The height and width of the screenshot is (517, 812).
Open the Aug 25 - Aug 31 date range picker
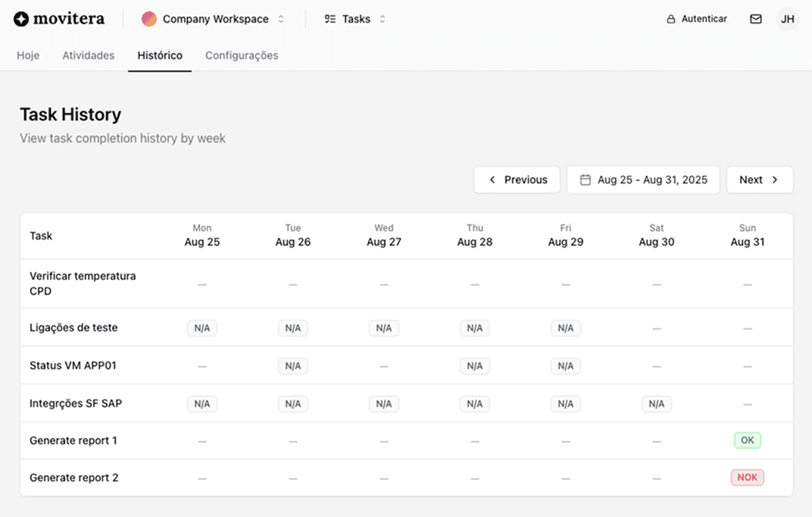pos(643,180)
